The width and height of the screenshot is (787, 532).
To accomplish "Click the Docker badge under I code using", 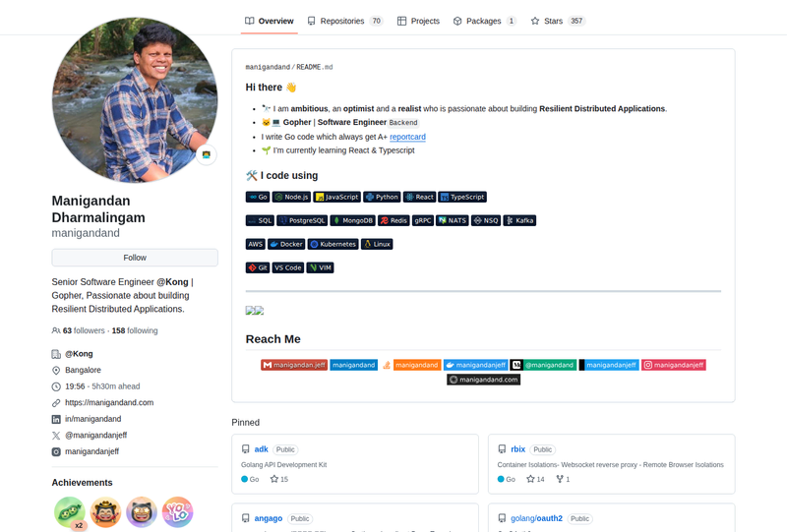I will (x=286, y=244).
